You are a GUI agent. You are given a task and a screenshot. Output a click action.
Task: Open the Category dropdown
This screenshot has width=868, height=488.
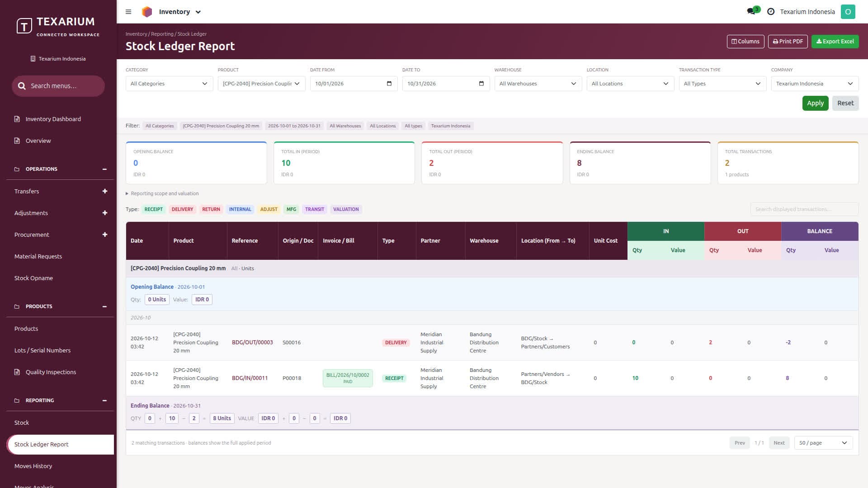click(169, 84)
